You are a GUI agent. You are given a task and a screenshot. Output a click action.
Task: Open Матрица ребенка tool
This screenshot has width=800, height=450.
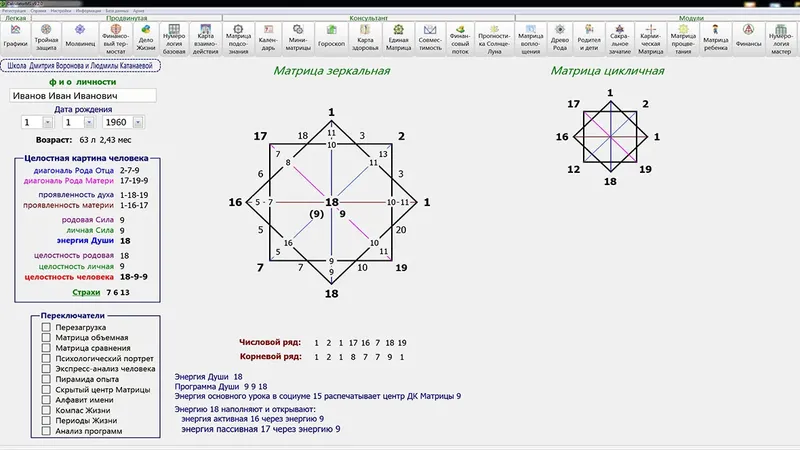(715, 39)
